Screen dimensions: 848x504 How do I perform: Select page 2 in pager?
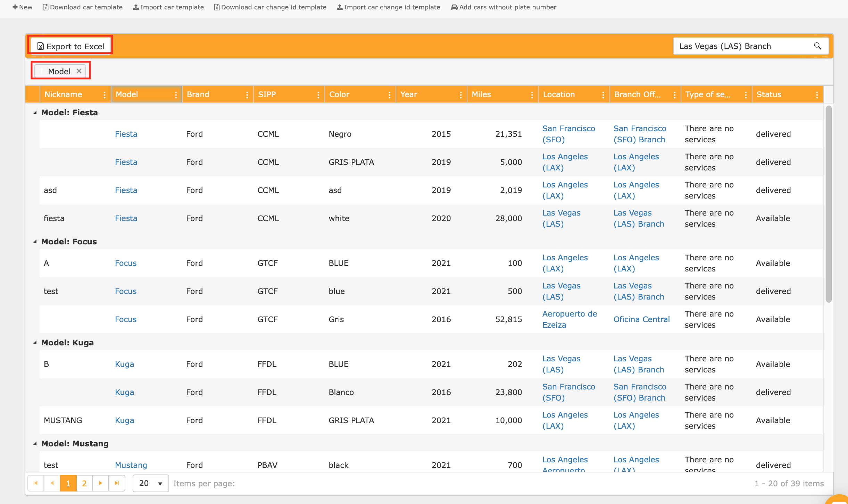click(84, 483)
